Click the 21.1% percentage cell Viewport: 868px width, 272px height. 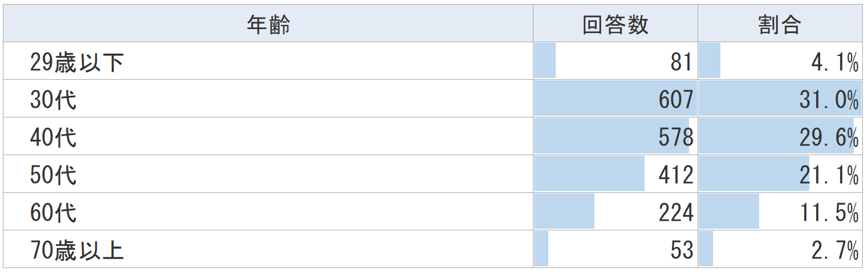click(x=780, y=174)
